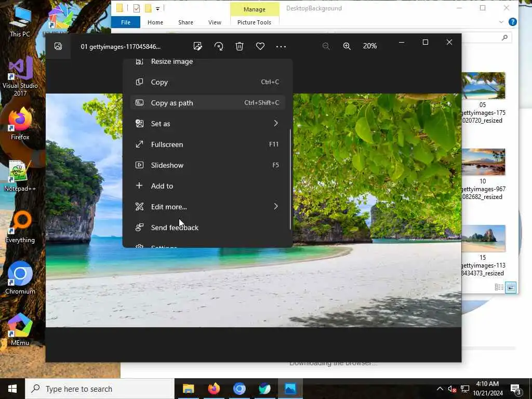Click the context menu scrollbar
The width and height of the screenshot is (532, 399).
pos(290,179)
